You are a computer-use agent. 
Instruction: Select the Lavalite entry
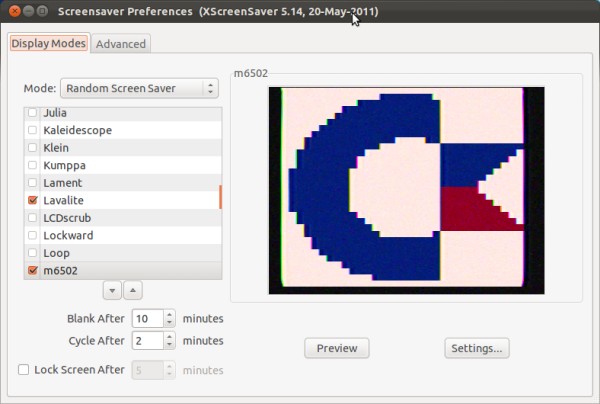[x=122, y=200]
